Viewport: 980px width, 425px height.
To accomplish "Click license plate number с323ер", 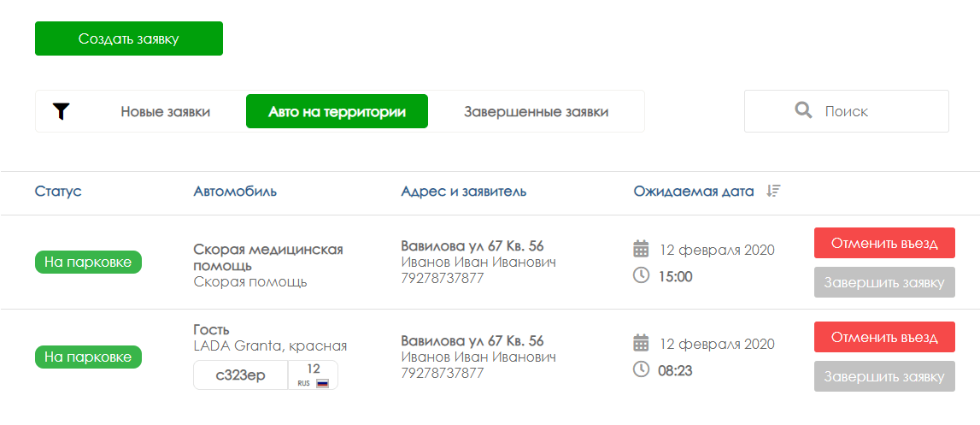I will coord(241,375).
